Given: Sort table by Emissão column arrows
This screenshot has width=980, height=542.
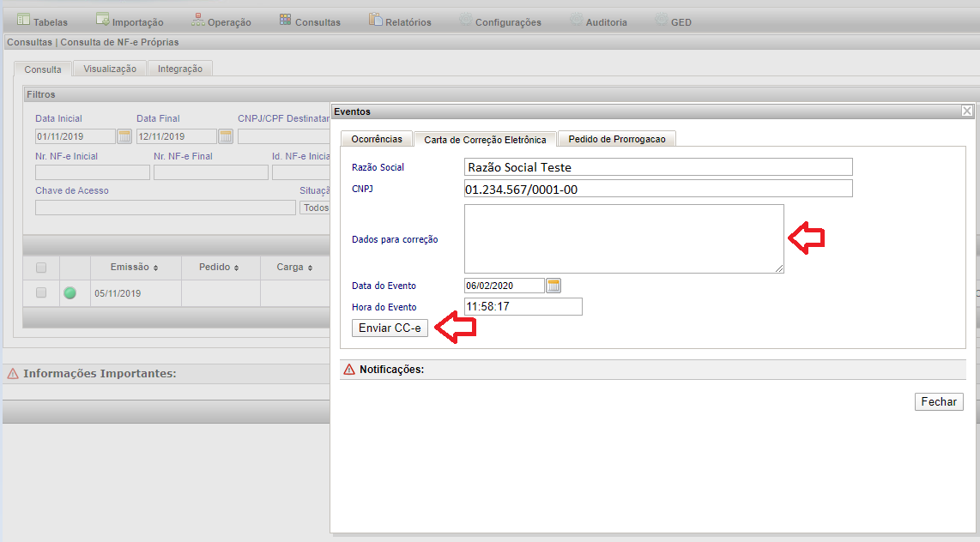Looking at the screenshot, I should (x=155, y=268).
